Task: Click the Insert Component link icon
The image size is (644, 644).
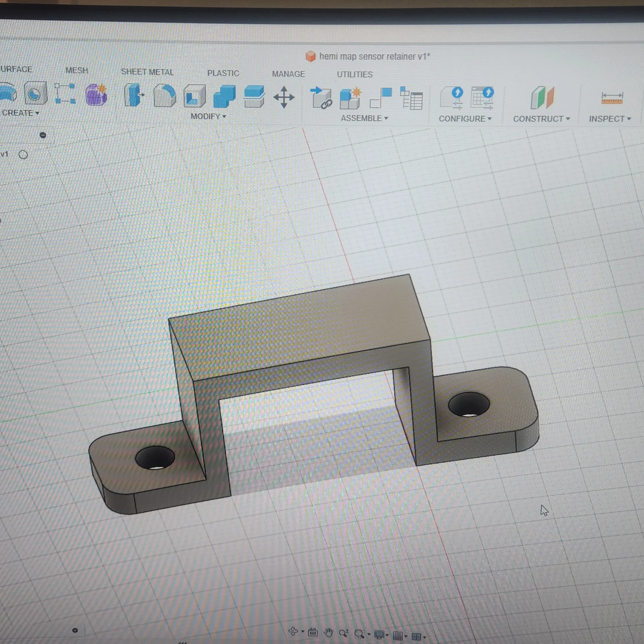Action: [321, 98]
